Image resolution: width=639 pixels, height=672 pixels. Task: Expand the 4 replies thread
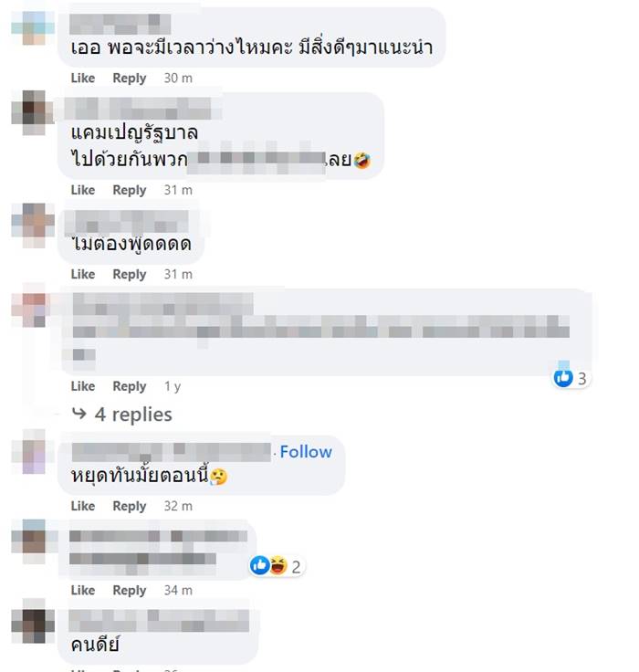pos(133,415)
